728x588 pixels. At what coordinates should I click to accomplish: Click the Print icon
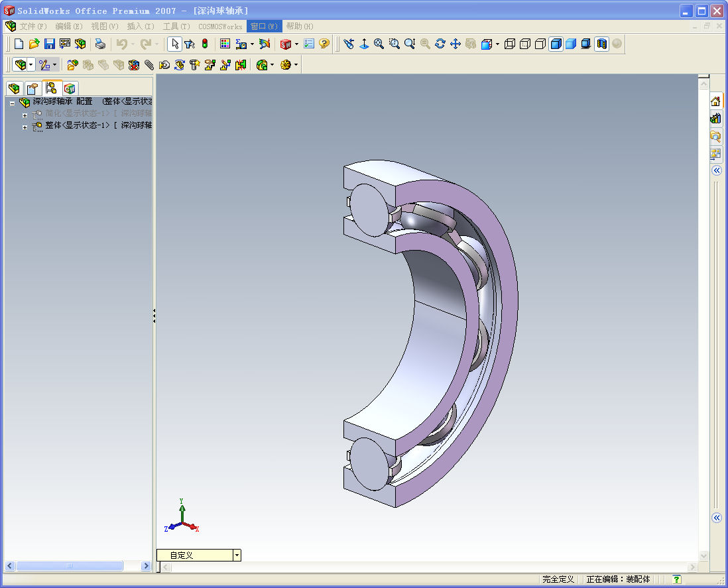pyautogui.click(x=100, y=44)
